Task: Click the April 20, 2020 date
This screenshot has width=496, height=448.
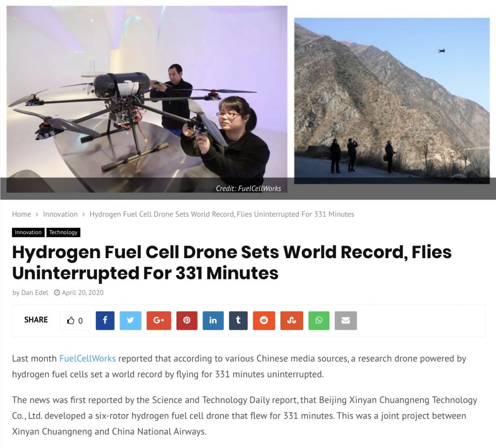Action: (82, 293)
